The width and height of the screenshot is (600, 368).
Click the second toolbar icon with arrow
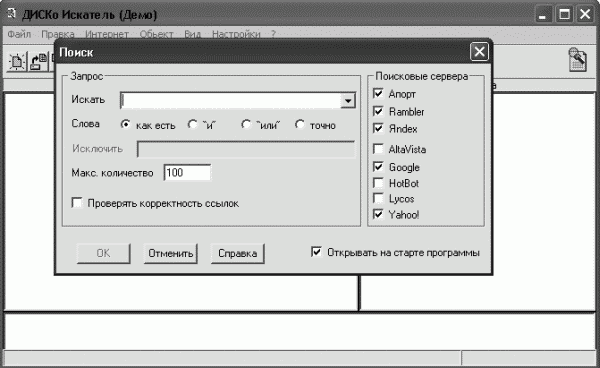38,62
